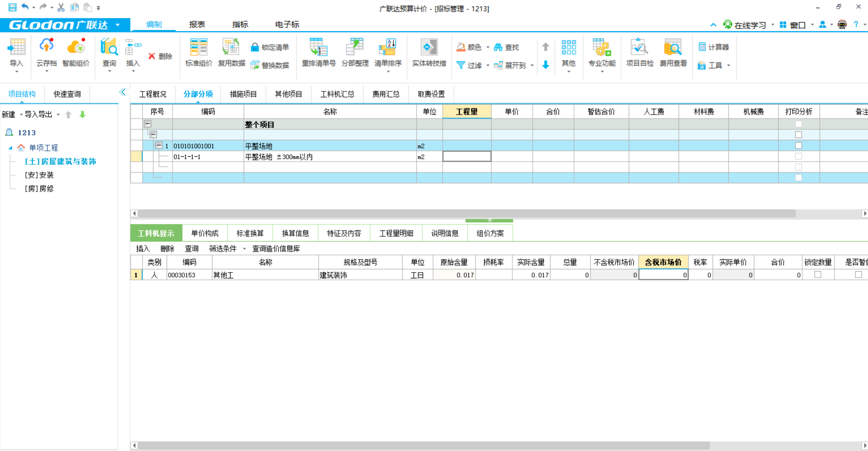The image size is (868, 451).
Task: Click the red 删除 delete icon
Action: point(152,56)
